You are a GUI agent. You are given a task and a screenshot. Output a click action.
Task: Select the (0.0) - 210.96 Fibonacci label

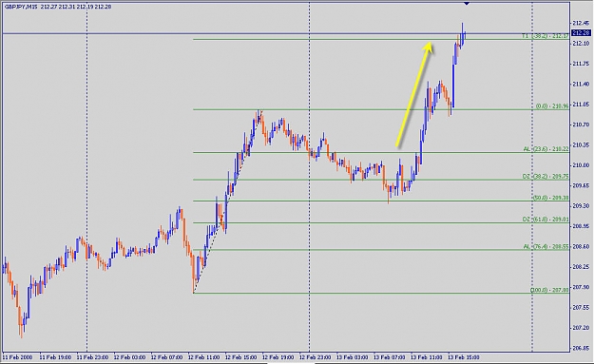tap(552, 106)
